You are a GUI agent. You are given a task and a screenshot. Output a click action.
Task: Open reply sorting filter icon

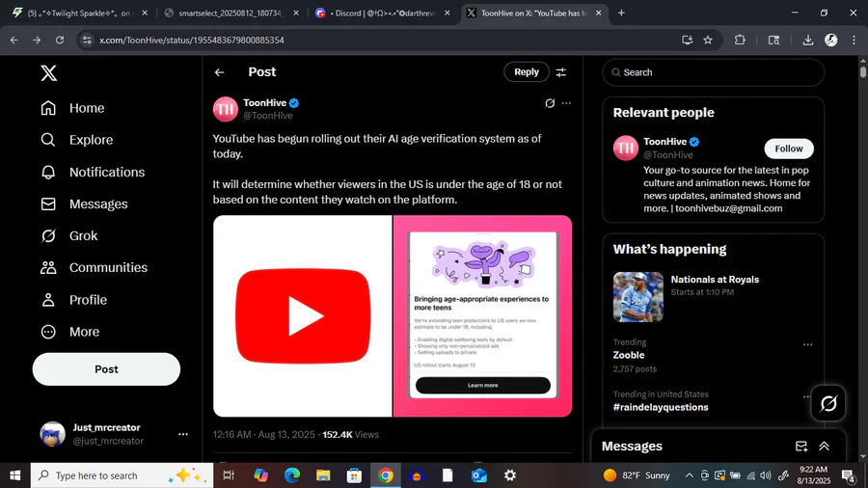coord(560,72)
